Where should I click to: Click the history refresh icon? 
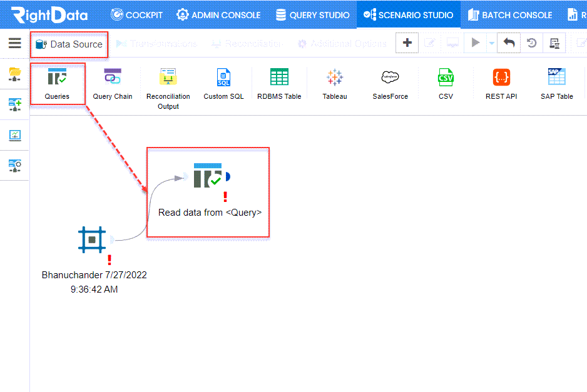click(x=531, y=43)
